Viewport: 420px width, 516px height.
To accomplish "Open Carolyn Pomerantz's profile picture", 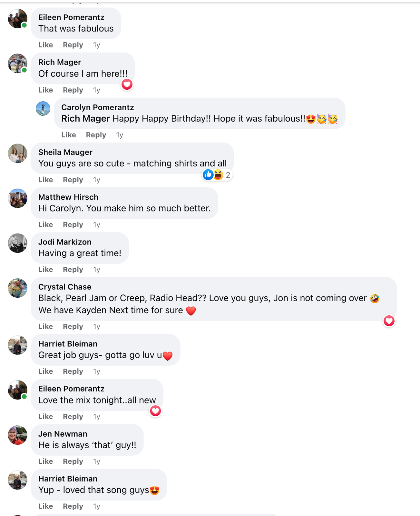I will click(x=43, y=109).
